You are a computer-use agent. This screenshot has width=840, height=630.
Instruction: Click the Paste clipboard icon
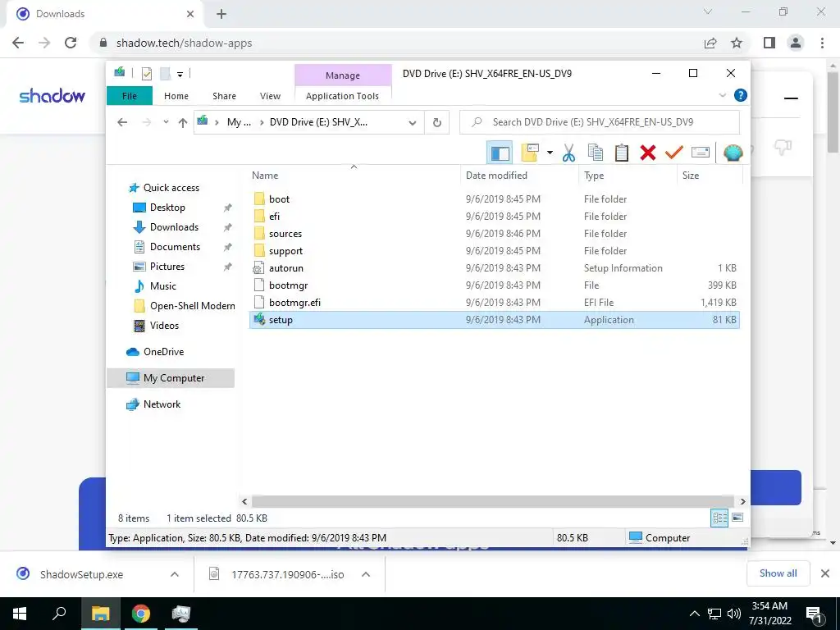click(x=622, y=153)
